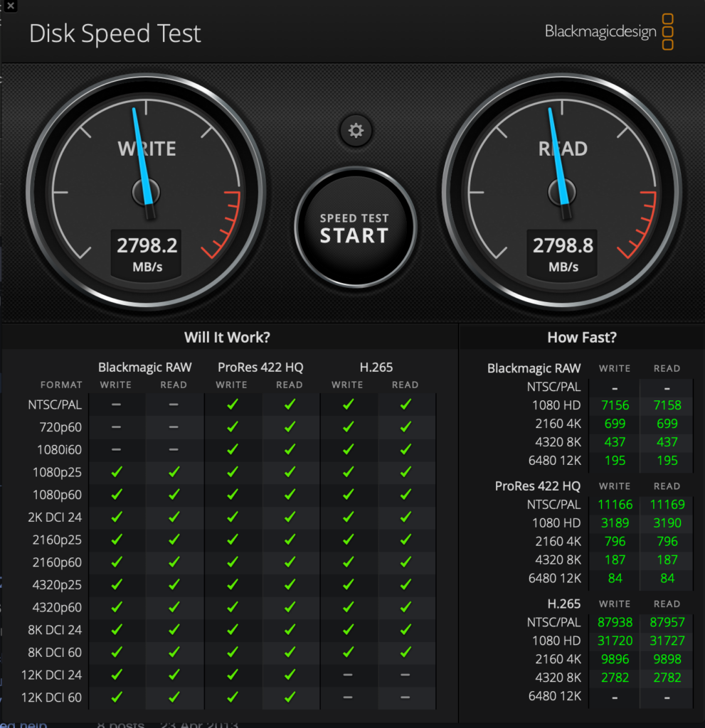This screenshot has width=705, height=728.
Task: Select the 2798.2 MB/s write readout
Action: tap(147, 246)
